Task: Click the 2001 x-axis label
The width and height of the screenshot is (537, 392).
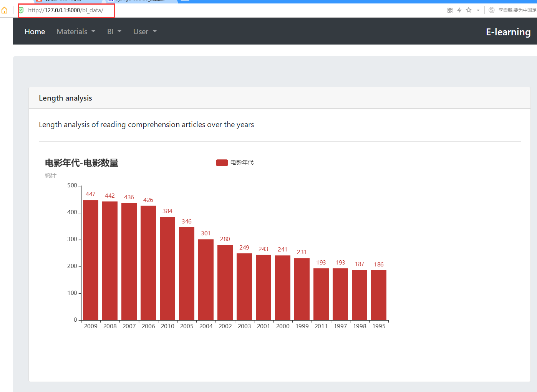Action: pyautogui.click(x=264, y=326)
